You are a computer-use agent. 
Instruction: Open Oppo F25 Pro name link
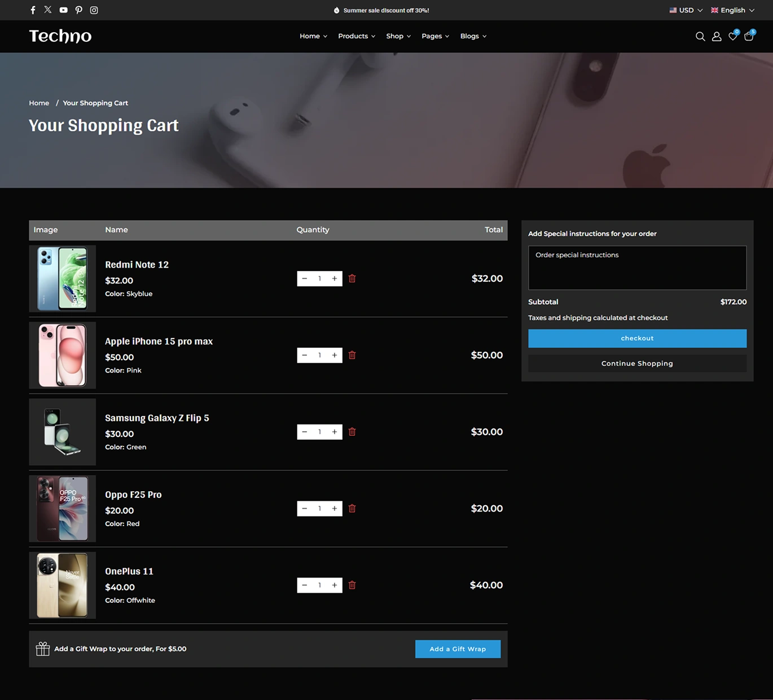coord(133,495)
